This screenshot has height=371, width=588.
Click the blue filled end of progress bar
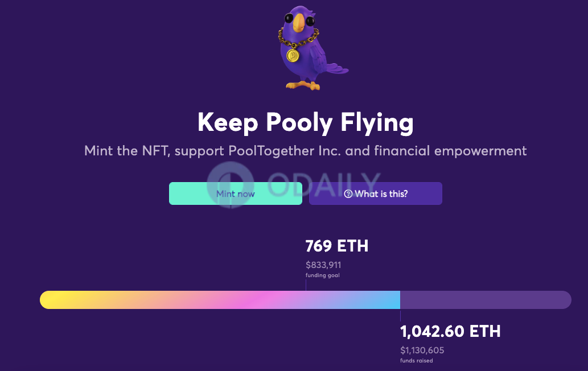[386, 300]
